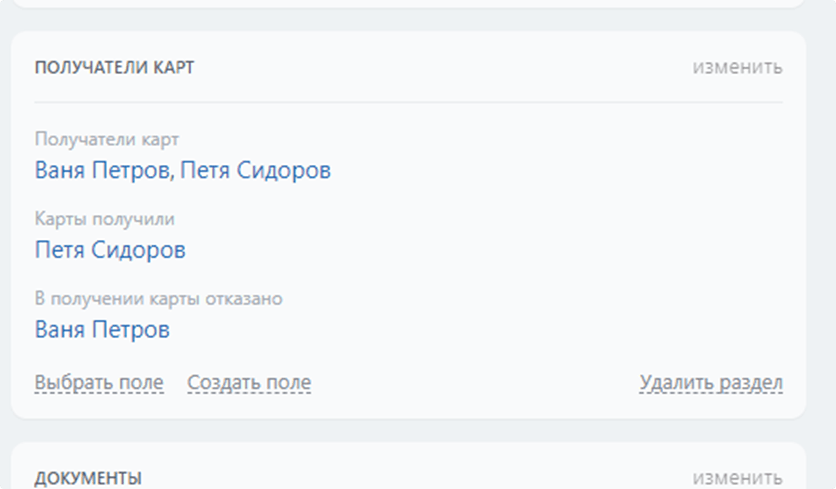
Task: Click "изменить" in the Документы section
Action: 738,478
